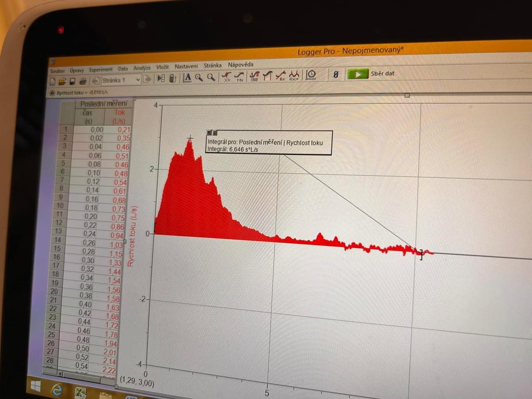
Task: Click the time cell 0,20
Action: (x=91, y=216)
